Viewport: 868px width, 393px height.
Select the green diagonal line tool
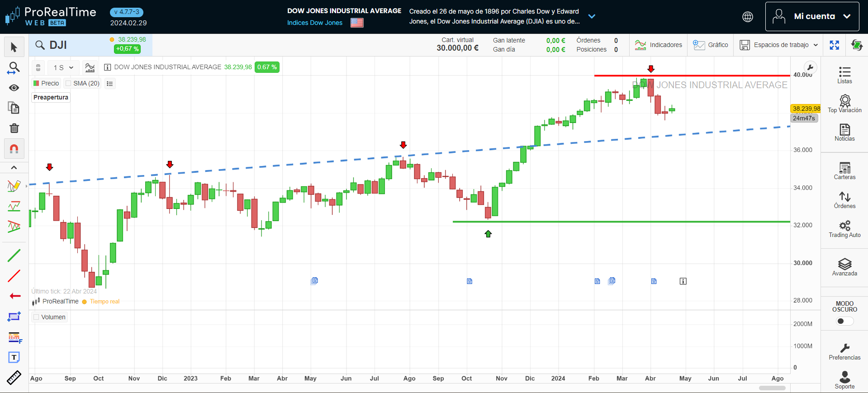[14, 256]
